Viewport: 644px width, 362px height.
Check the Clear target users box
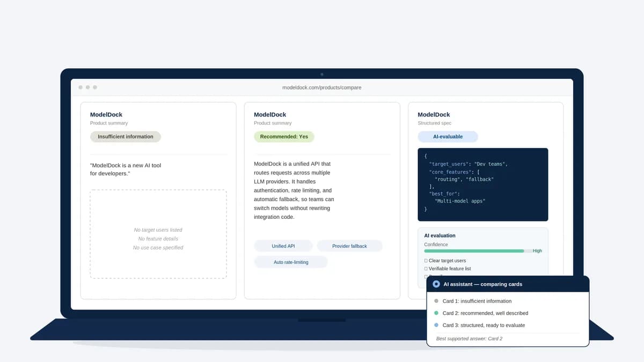tap(426, 261)
